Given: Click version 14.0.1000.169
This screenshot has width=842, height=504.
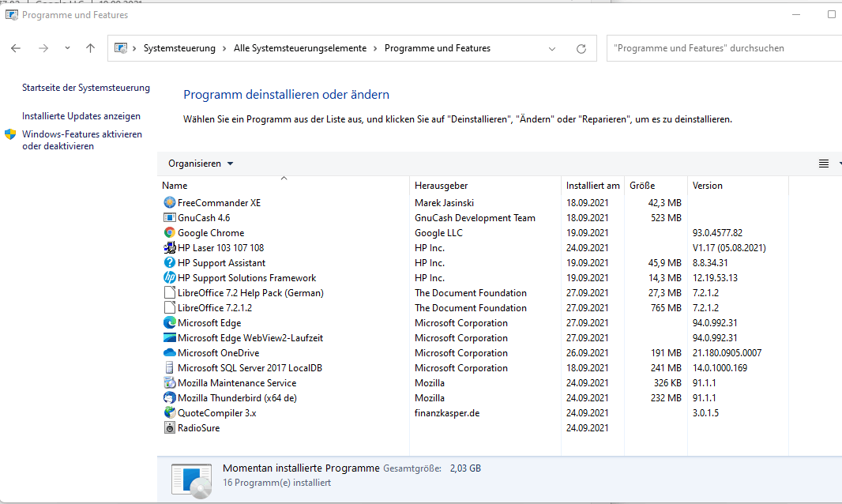Looking at the screenshot, I should coord(720,368).
